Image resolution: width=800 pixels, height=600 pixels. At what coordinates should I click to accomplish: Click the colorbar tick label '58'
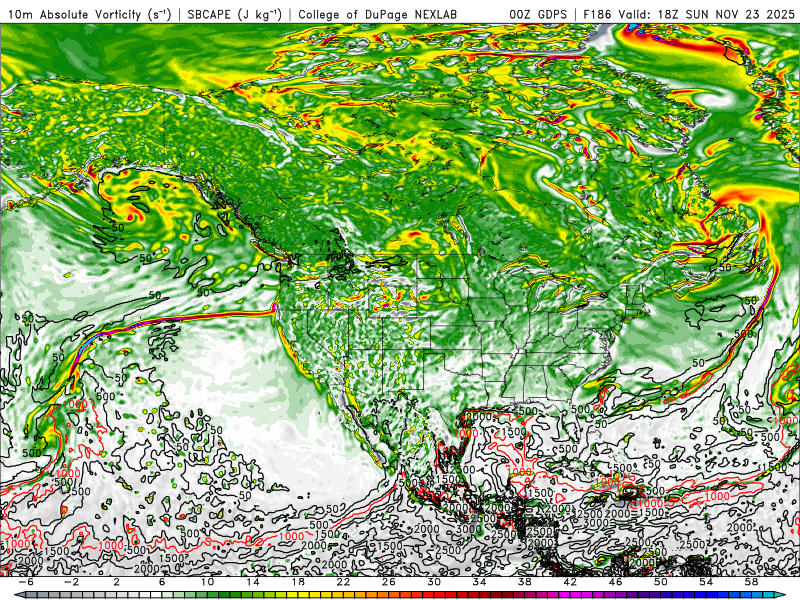pyautogui.click(x=751, y=582)
